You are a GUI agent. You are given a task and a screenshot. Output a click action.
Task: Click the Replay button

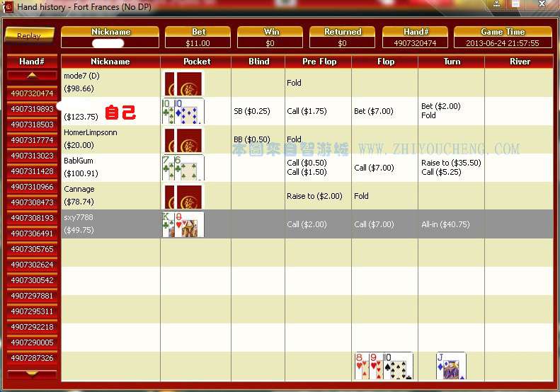[29, 35]
